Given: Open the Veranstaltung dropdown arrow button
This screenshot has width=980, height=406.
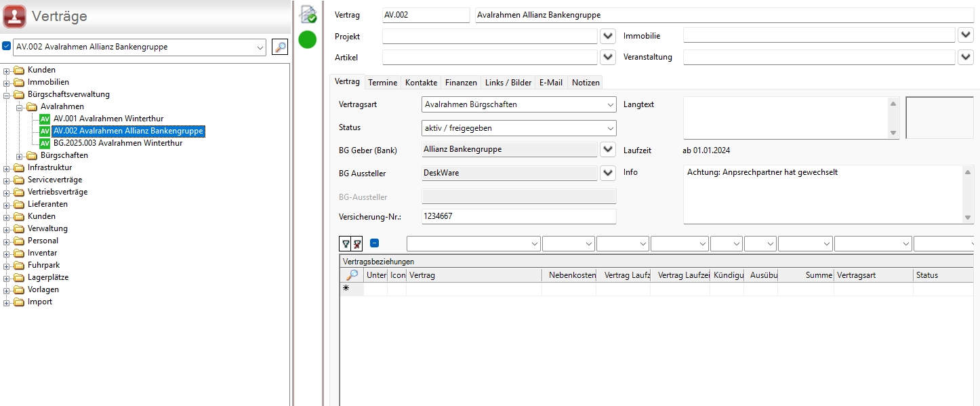Looking at the screenshot, I should coord(966,57).
